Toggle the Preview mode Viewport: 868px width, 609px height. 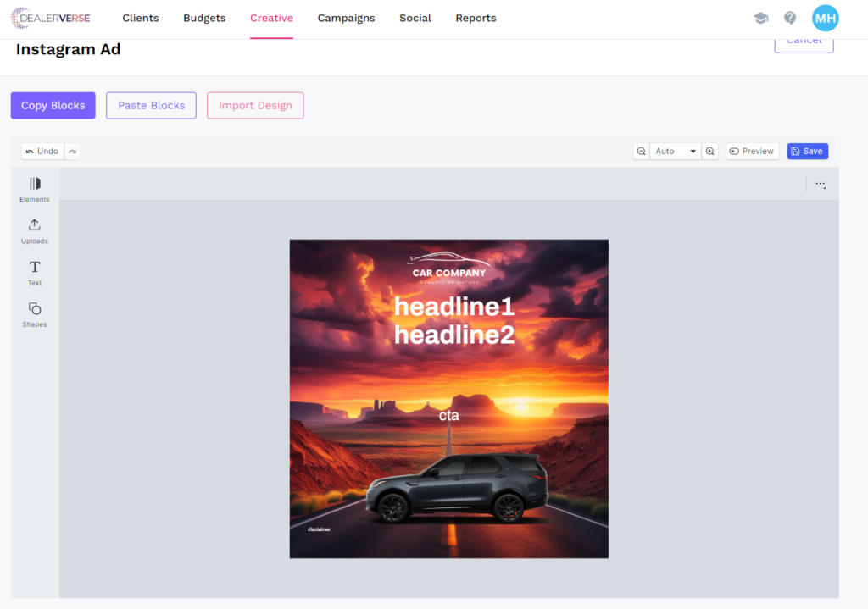(x=752, y=152)
